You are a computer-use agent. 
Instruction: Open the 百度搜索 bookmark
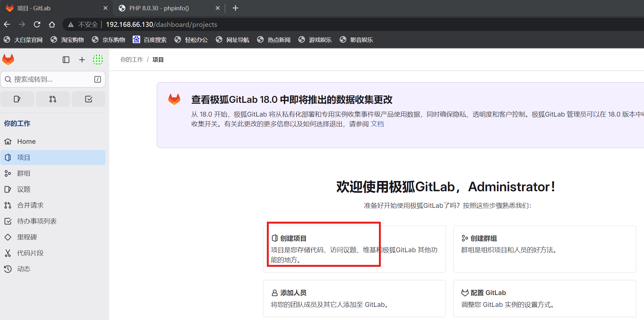pyautogui.click(x=150, y=40)
